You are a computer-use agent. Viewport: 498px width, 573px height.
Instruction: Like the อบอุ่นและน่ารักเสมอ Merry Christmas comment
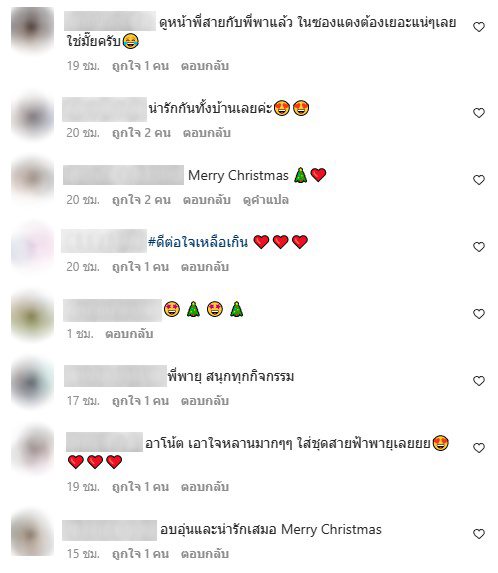479,534
